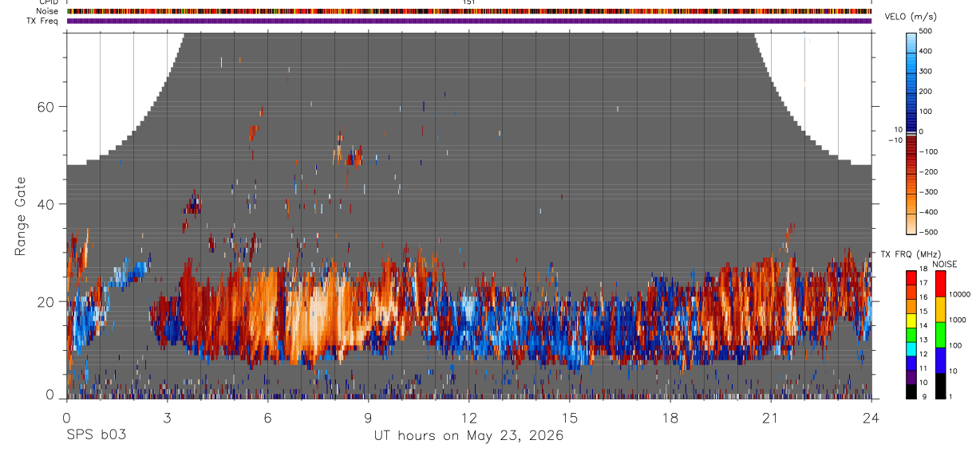Image resolution: width=980 pixels, height=452 pixels.
Task: Click the x-axis tick label 18
Action: point(670,418)
